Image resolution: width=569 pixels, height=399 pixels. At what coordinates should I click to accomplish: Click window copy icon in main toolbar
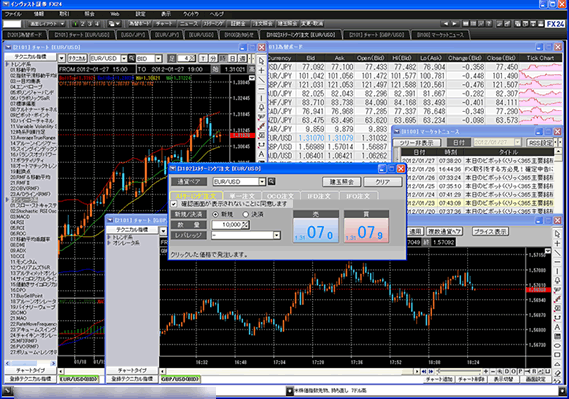pyautogui.click(x=517, y=24)
